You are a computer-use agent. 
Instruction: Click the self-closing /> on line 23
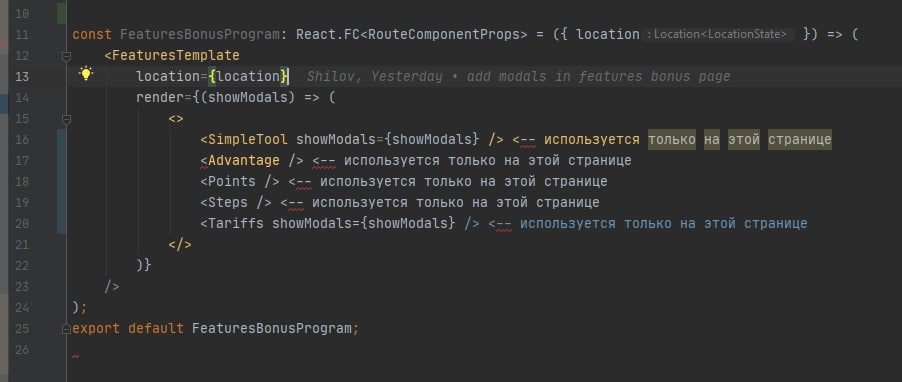pos(112,286)
